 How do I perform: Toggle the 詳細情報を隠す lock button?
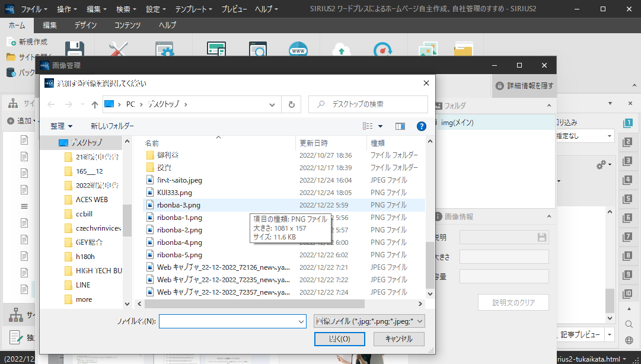tap(524, 86)
